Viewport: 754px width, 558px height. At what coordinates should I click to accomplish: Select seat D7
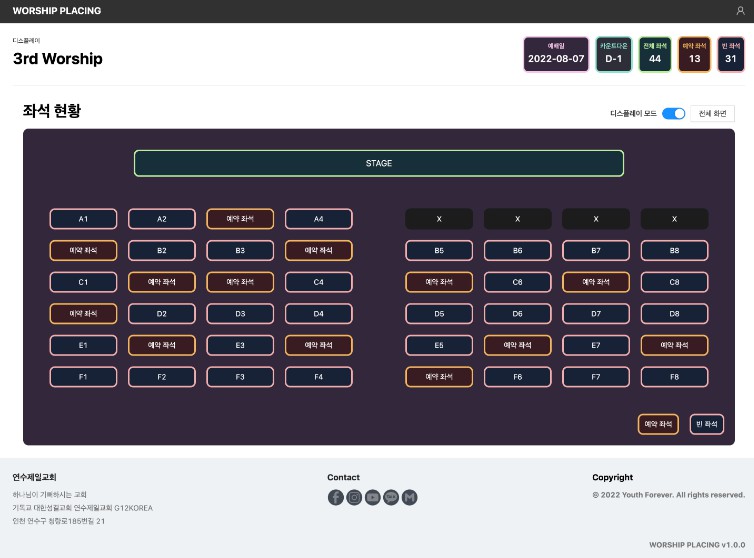pyautogui.click(x=596, y=314)
